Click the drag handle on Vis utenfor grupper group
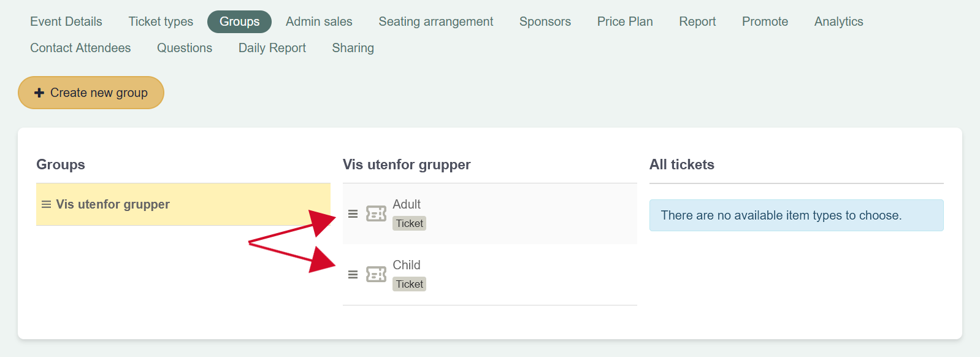 click(46, 204)
